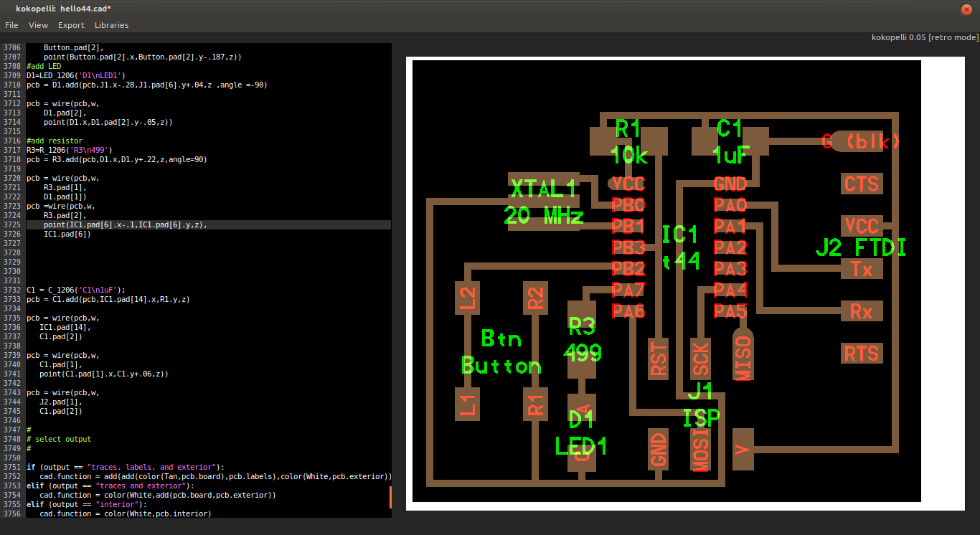Open the View menu
Viewport: 980px width, 535px height.
[x=39, y=25]
